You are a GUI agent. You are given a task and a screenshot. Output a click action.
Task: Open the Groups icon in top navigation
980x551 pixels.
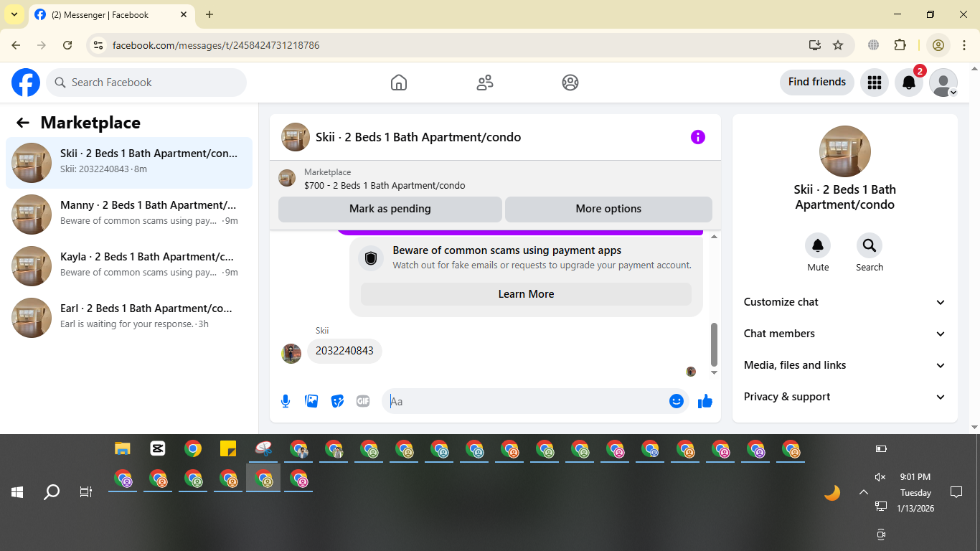tap(570, 83)
